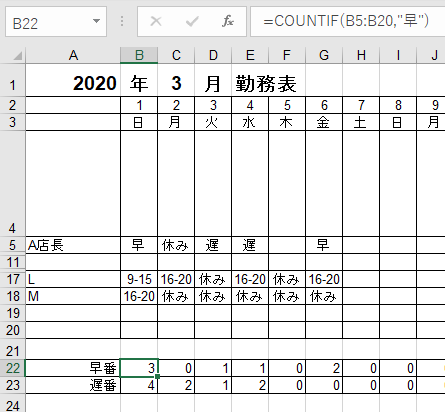Confirm formula entry with the checkmark icon

(x=192, y=22)
